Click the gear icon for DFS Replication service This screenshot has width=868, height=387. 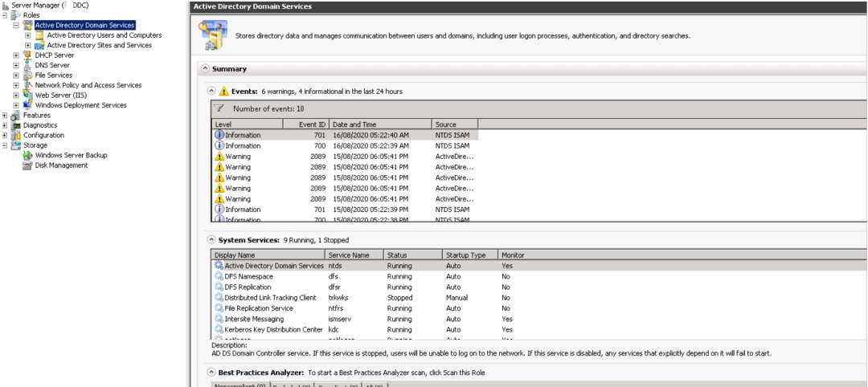(x=219, y=287)
